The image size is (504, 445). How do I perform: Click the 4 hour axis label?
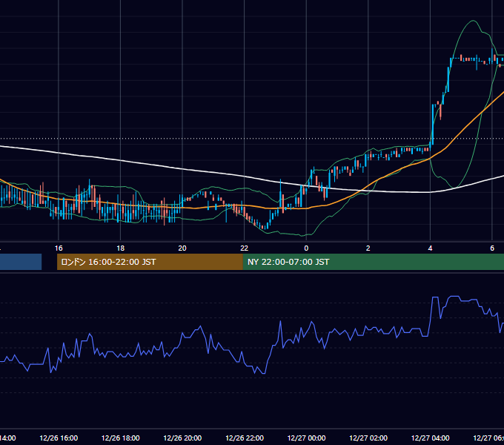430,248
